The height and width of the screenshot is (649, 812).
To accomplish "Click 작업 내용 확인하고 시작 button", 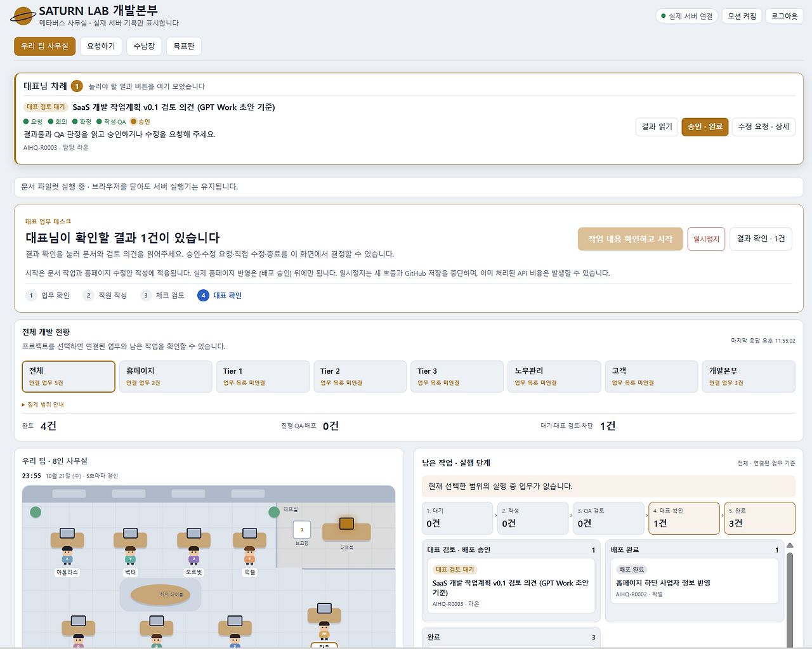I will [x=630, y=239].
